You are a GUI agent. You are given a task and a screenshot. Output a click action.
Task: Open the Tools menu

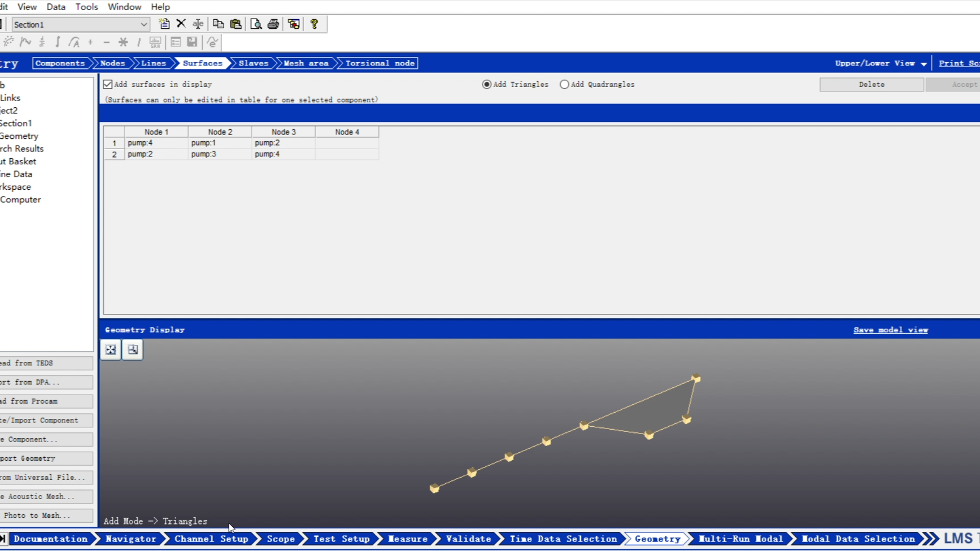click(86, 7)
